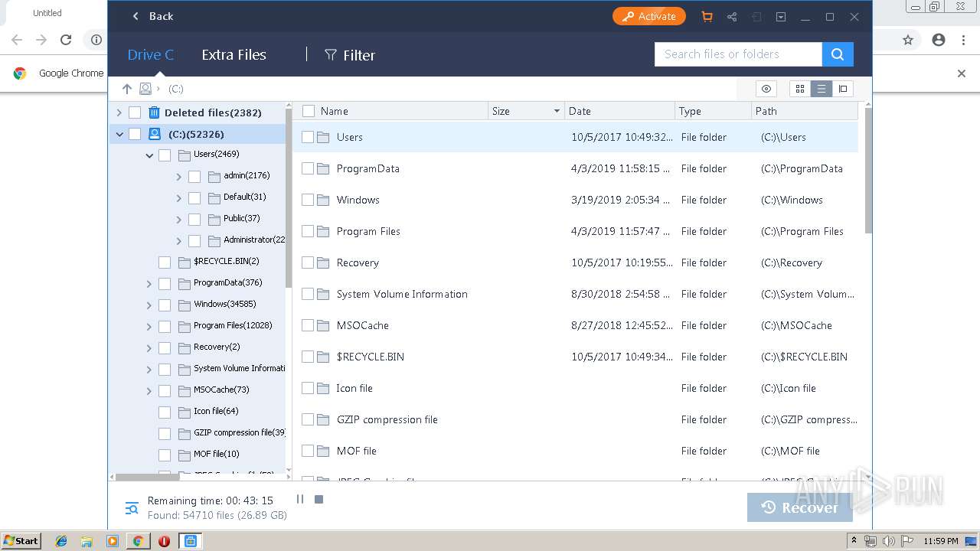Stop the scanning process
This screenshot has width=980, height=551.
tap(319, 499)
